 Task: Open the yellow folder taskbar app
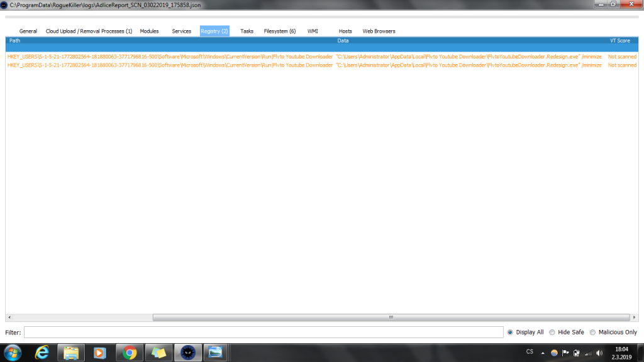pos(158,353)
